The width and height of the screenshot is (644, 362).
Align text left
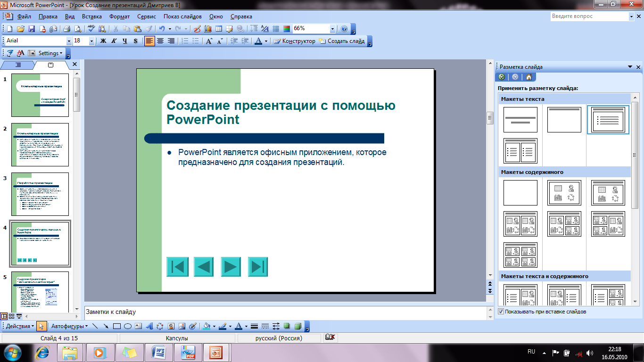pyautogui.click(x=149, y=41)
